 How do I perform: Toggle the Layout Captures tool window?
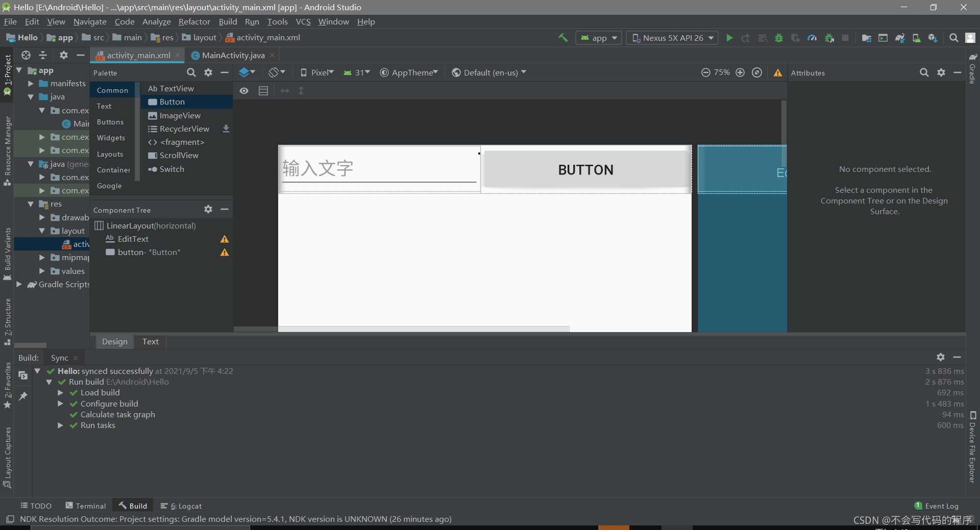(7, 457)
